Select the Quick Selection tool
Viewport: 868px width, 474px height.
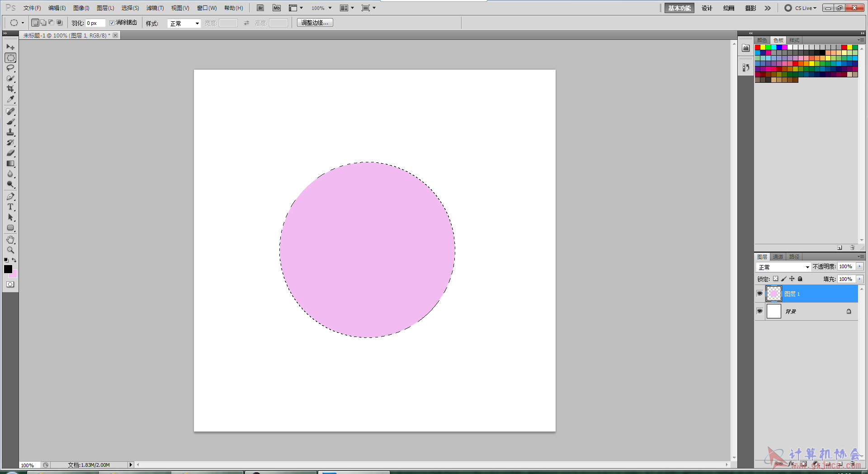[x=10, y=78]
